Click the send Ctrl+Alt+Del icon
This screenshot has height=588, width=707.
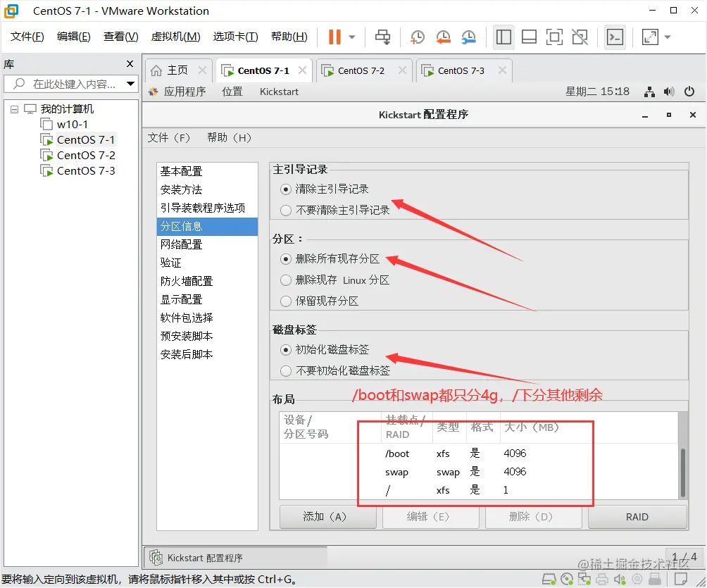pyautogui.click(x=383, y=37)
